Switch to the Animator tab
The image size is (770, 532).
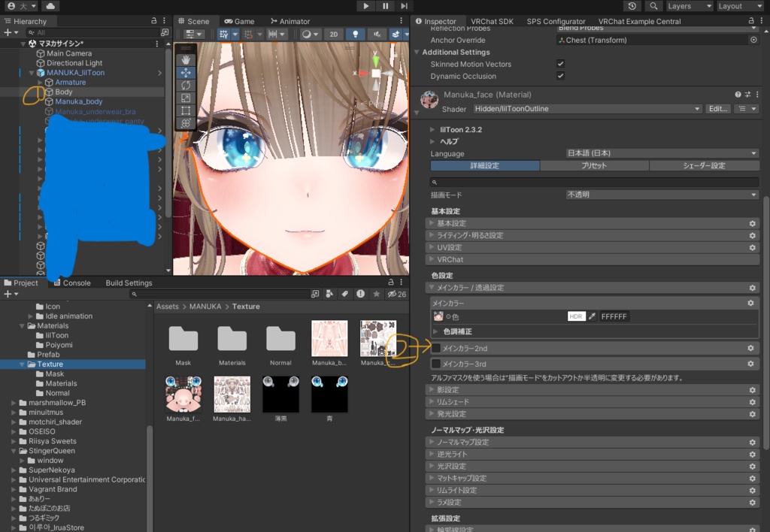tap(290, 21)
